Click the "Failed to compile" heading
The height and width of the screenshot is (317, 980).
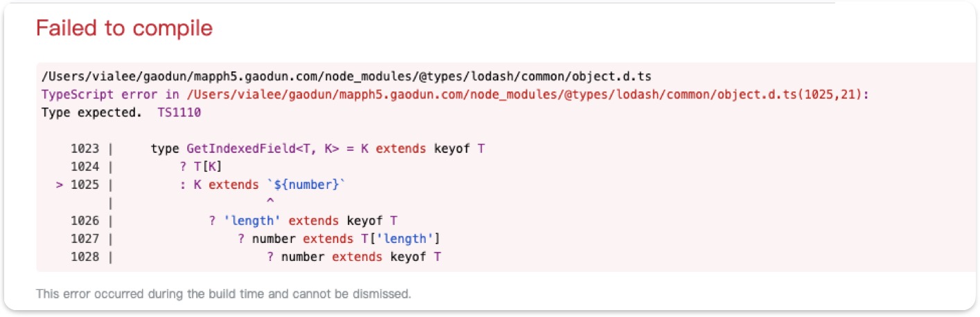pyautogui.click(x=124, y=28)
